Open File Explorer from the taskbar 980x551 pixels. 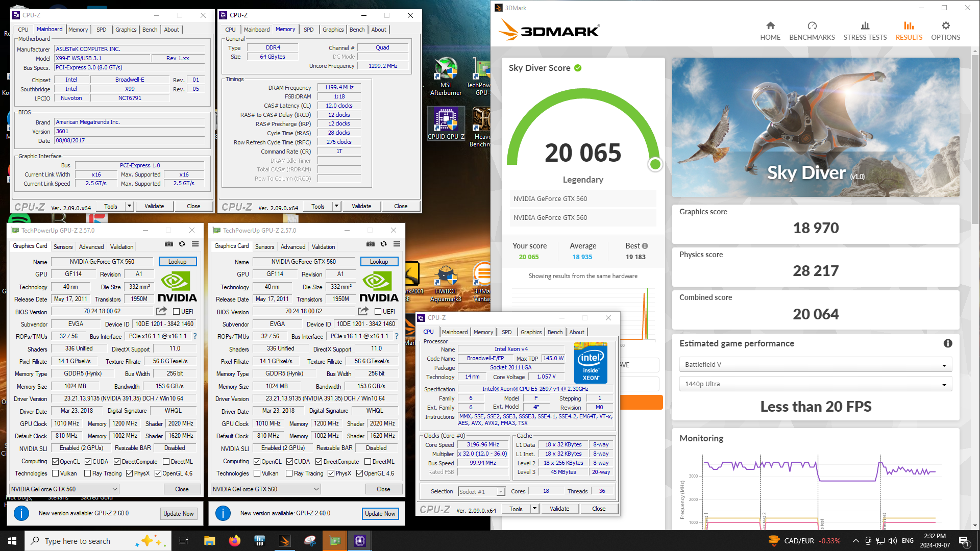[209, 541]
